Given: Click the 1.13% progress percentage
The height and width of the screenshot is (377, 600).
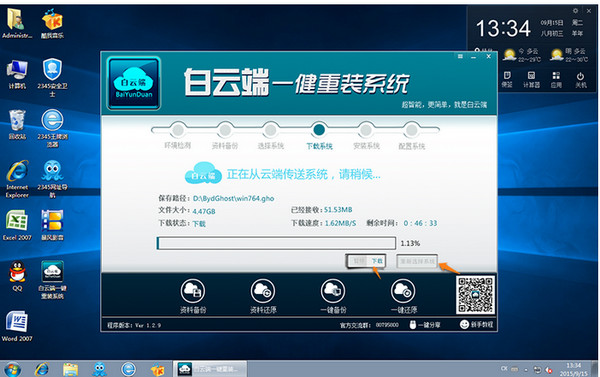Looking at the screenshot, I should (410, 243).
